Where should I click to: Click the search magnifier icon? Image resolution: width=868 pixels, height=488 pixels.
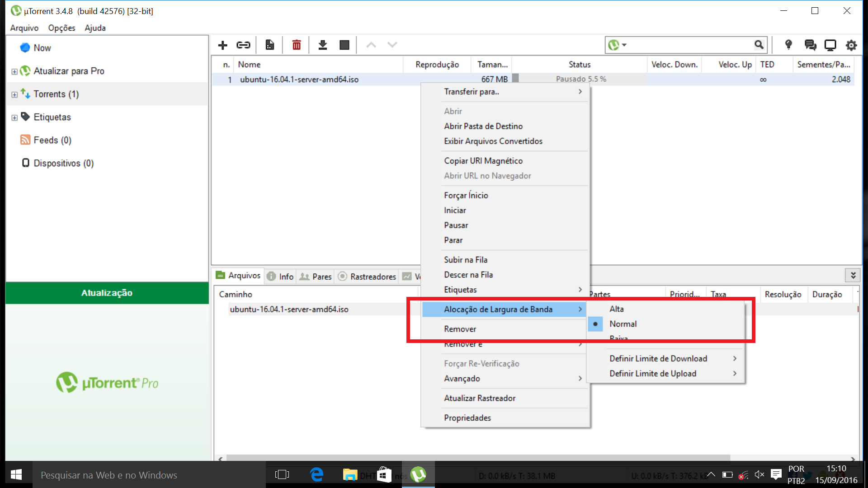[x=759, y=45]
